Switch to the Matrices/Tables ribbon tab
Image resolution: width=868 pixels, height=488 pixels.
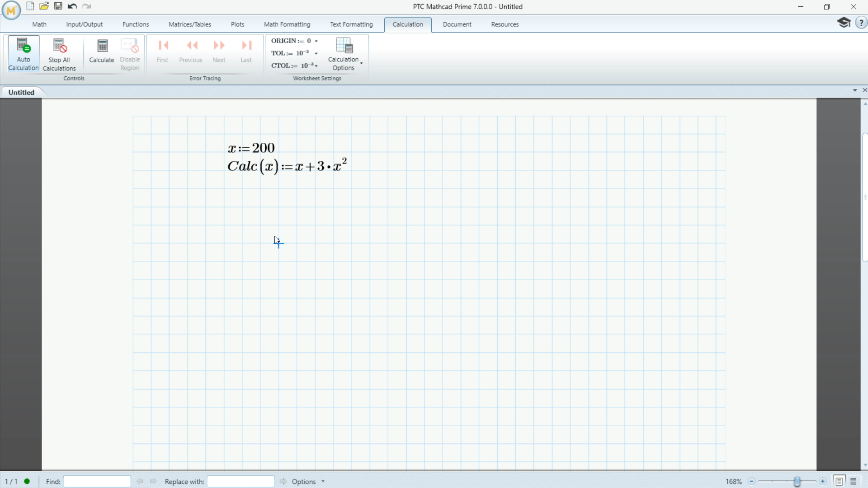click(190, 24)
